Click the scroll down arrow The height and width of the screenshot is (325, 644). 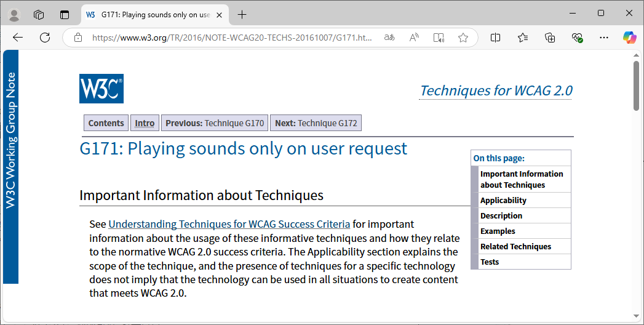[x=636, y=316]
